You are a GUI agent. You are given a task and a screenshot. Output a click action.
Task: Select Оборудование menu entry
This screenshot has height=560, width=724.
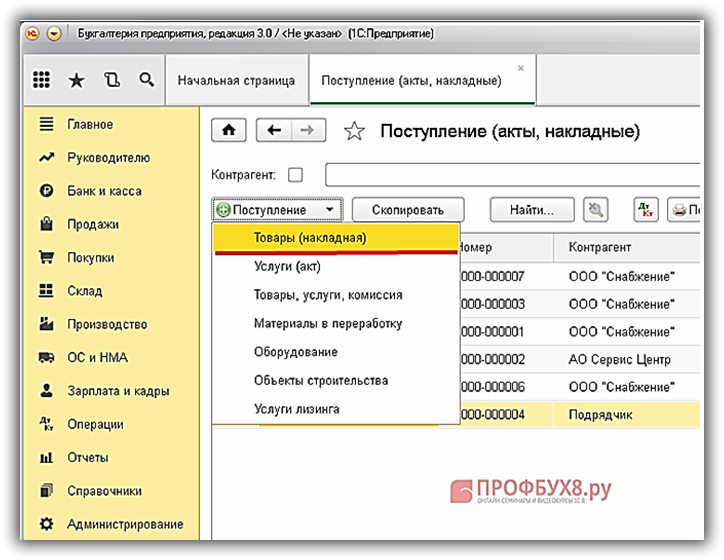(x=336, y=352)
